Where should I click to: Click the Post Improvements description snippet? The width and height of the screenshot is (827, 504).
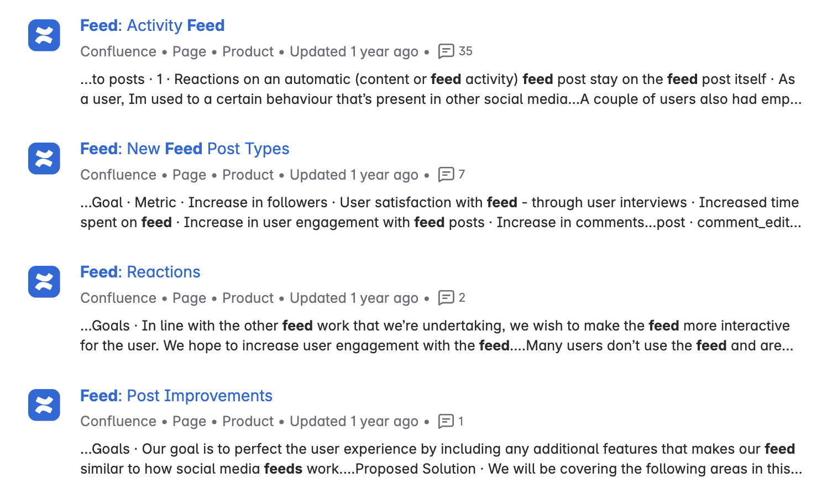(440, 459)
